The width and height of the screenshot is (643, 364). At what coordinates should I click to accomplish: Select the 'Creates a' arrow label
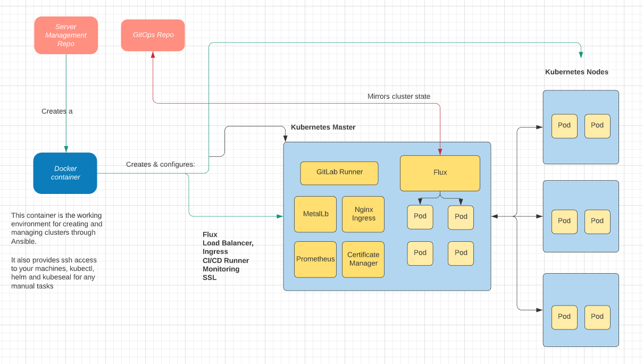pyautogui.click(x=57, y=112)
